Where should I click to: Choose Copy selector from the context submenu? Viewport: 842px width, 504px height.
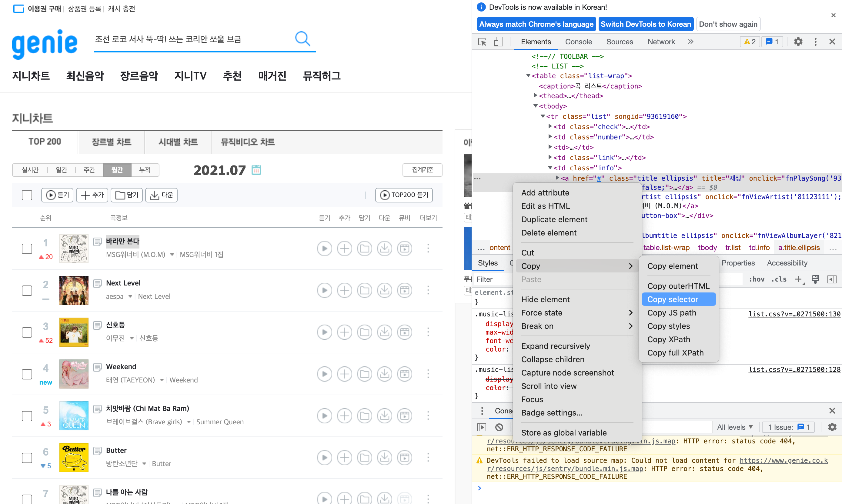coord(672,299)
